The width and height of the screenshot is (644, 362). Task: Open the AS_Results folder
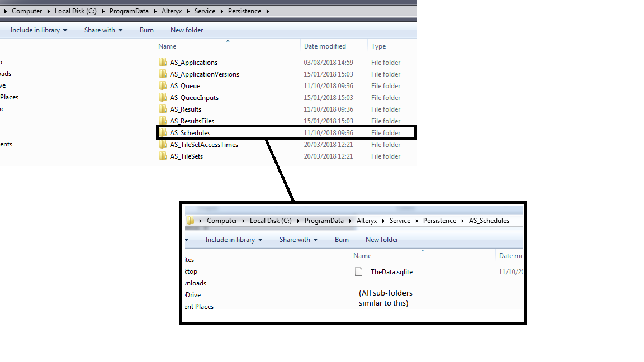pos(187,109)
